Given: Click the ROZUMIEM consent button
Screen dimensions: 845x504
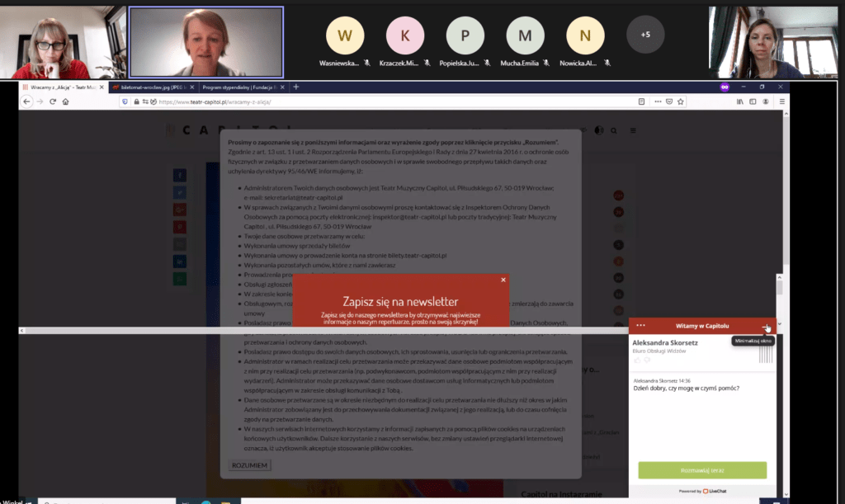Looking at the screenshot, I should point(249,465).
